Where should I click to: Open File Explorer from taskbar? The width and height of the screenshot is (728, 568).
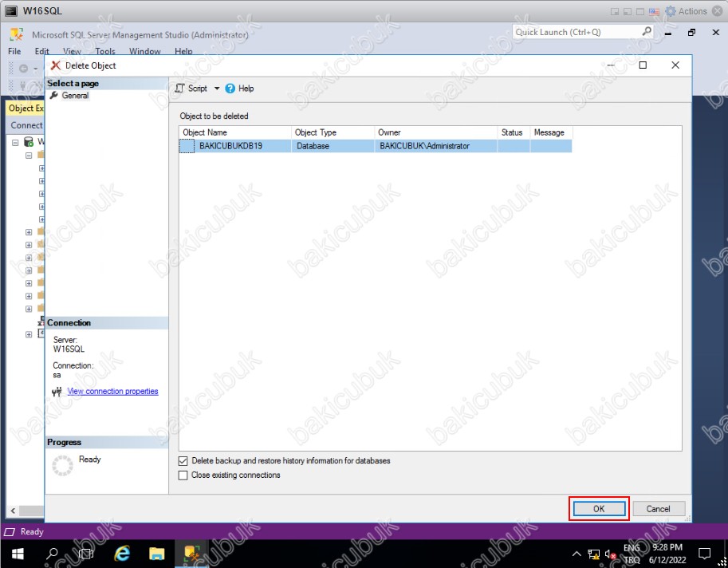point(156,554)
